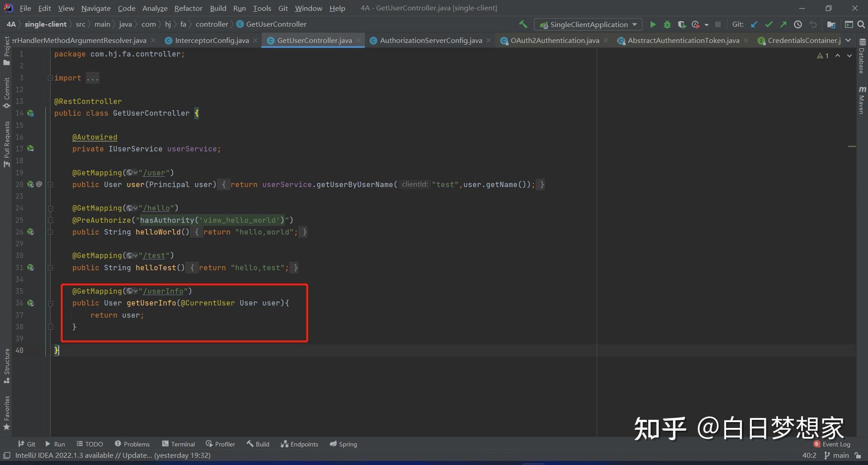The height and width of the screenshot is (465, 868).
Task: Toggle the Terminal tool window
Action: click(178, 444)
